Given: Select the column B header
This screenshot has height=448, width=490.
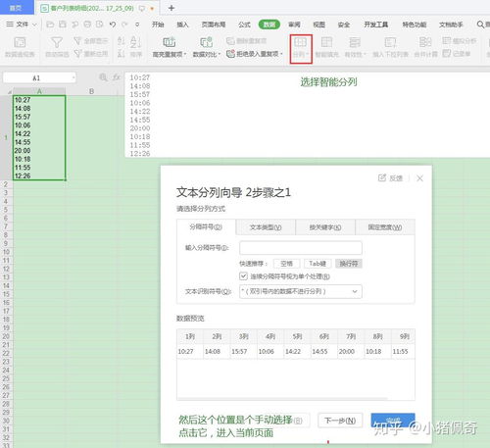Looking at the screenshot, I should pyautogui.click(x=91, y=91).
